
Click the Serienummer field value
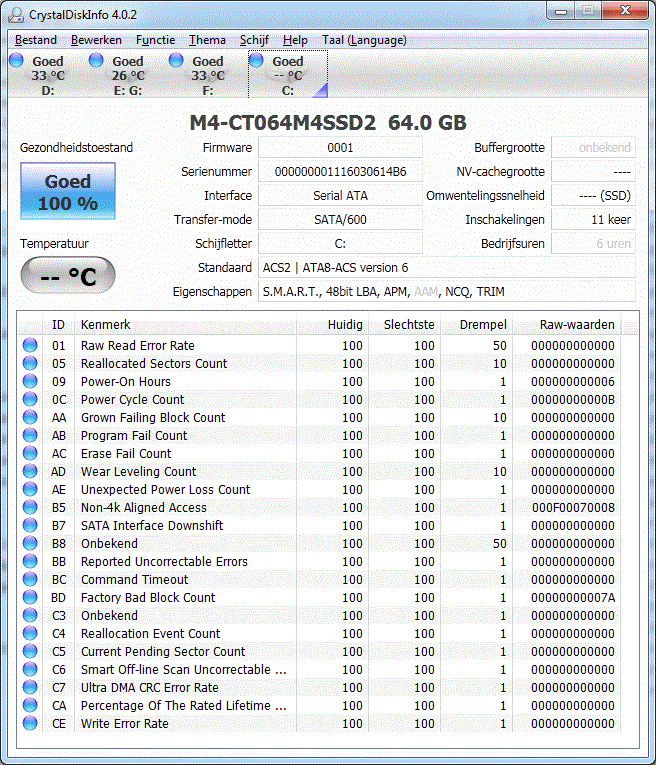click(x=340, y=171)
